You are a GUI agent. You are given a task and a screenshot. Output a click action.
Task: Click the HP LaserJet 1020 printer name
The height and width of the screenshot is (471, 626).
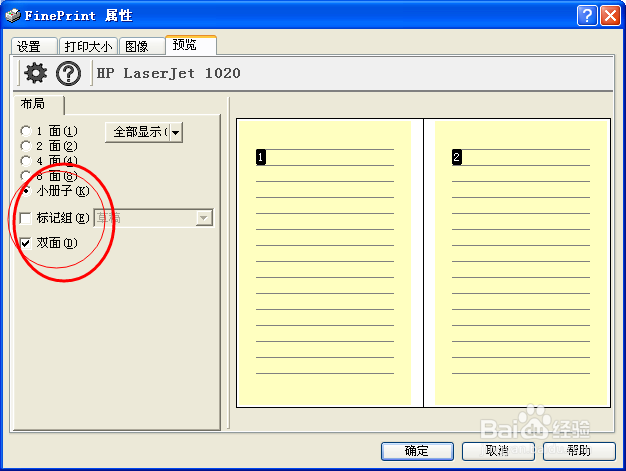pyautogui.click(x=168, y=73)
